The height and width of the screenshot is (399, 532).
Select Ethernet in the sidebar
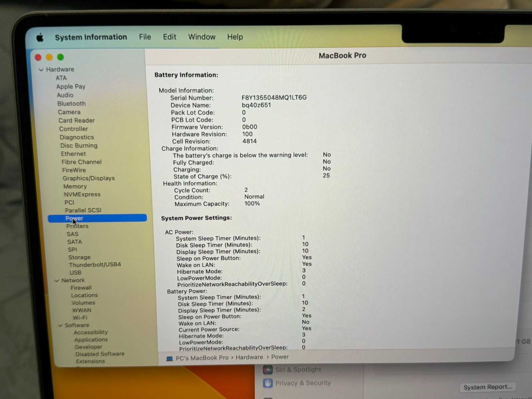(73, 154)
